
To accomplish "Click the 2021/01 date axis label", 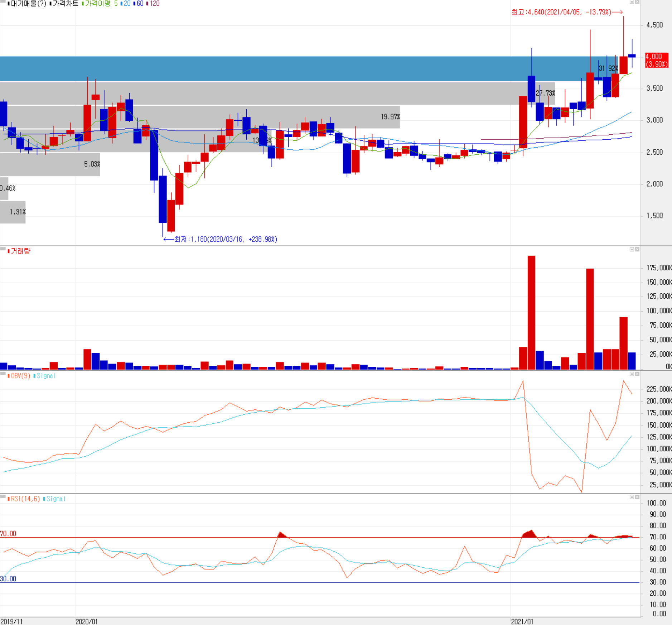I will click(522, 621).
